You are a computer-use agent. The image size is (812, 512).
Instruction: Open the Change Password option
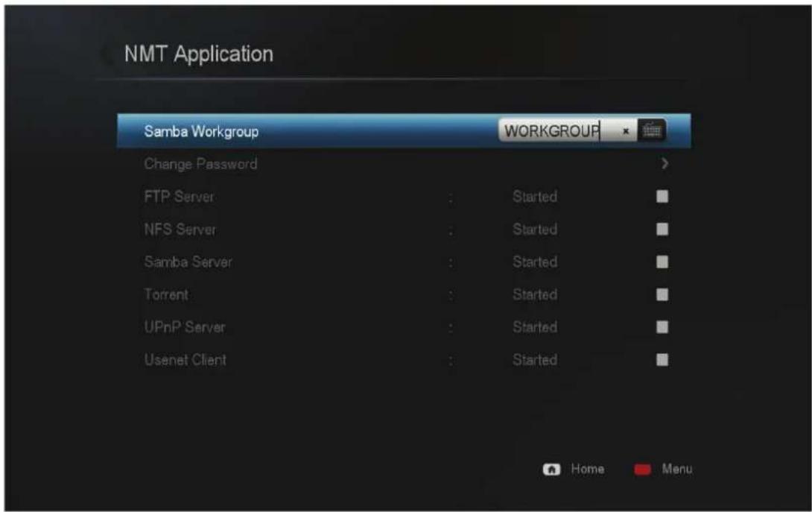pyautogui.click(x=200, y=164)
